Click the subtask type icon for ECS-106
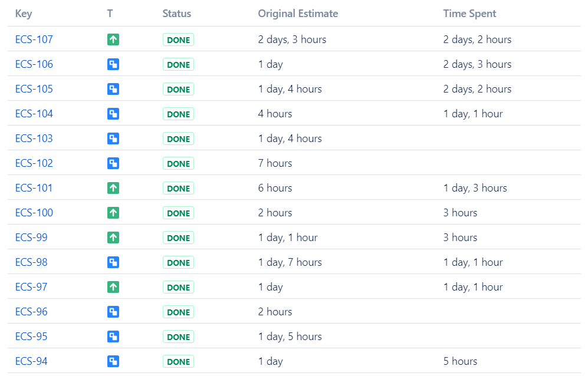Image resolution: width=588 pixels, height=376 pixels. (x=113, y=65)
